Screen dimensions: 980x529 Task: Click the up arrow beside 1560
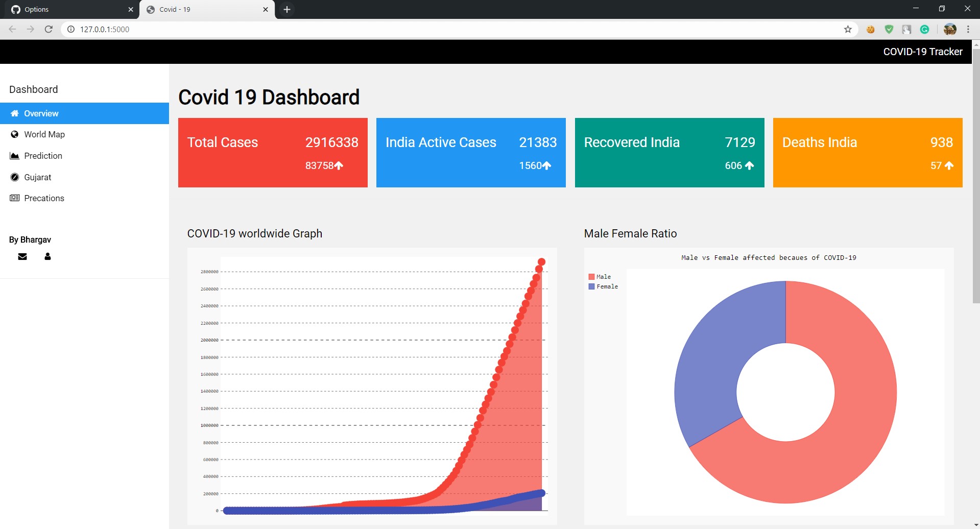pos(547,165)
